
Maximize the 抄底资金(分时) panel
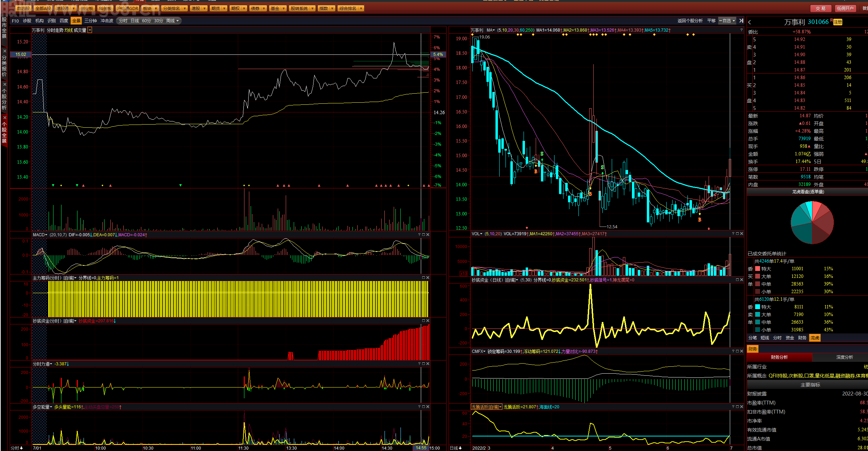point(424,321)
